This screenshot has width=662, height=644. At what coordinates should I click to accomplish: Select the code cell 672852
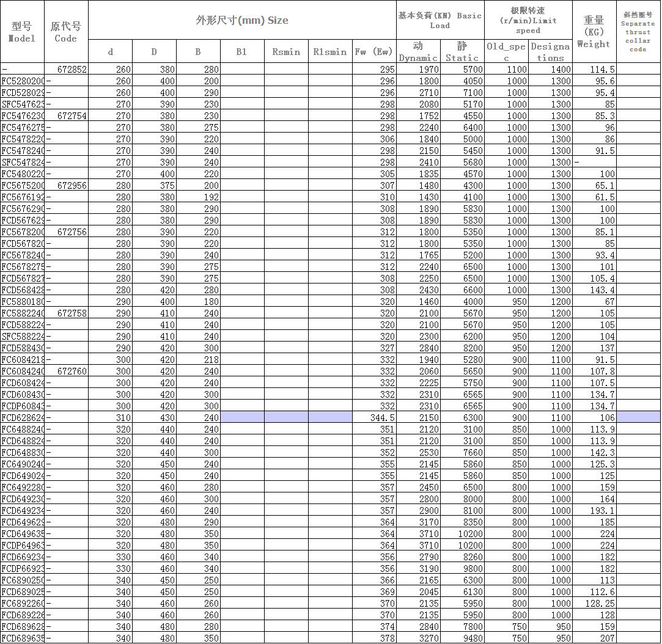[66, 70]
